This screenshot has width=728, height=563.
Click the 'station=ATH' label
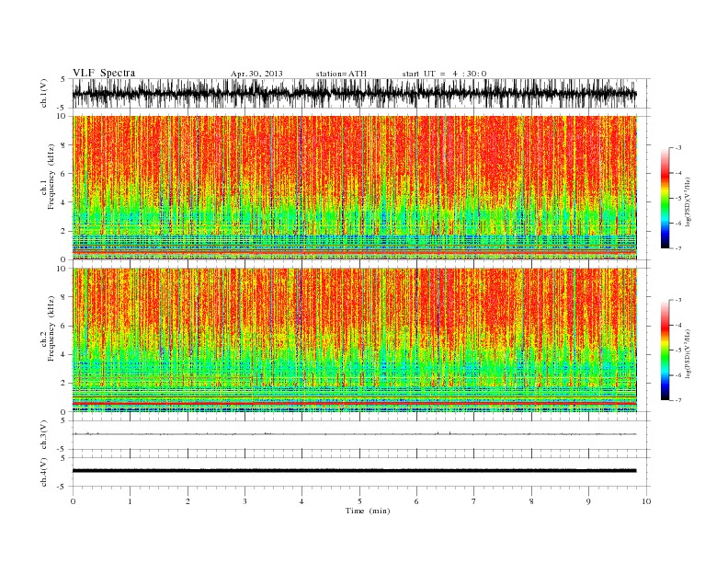[341, 74]
